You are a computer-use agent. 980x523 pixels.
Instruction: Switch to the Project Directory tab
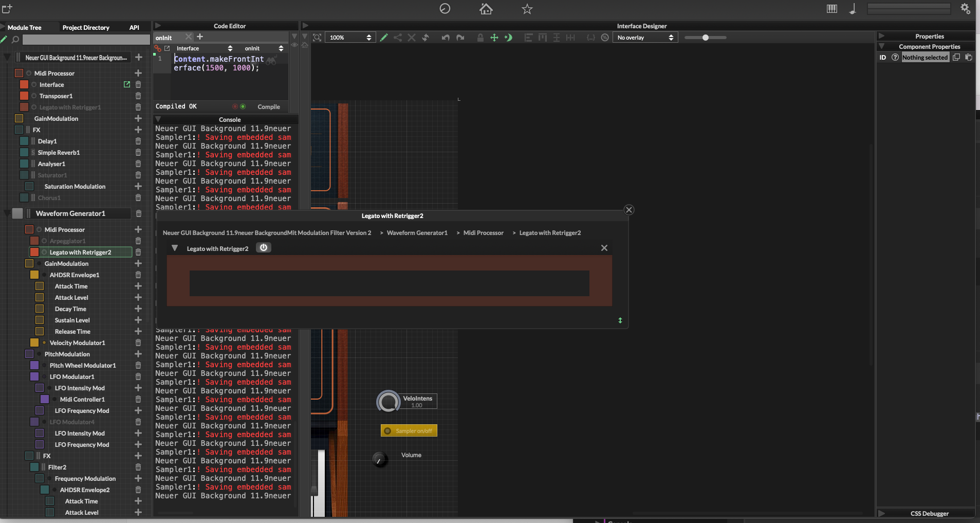86,28
